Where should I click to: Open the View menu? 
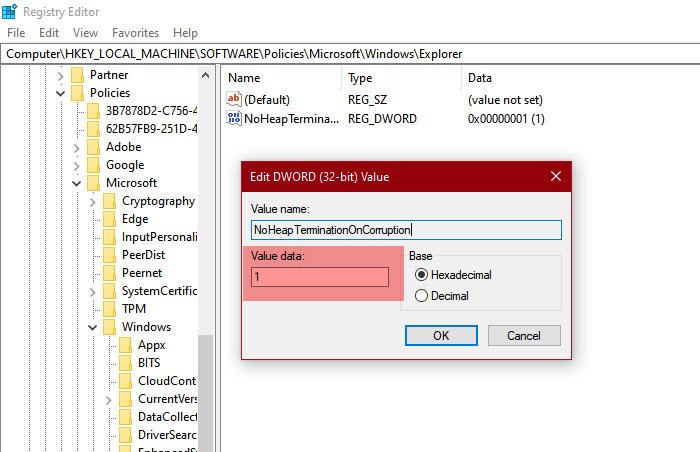click(85, 33)
